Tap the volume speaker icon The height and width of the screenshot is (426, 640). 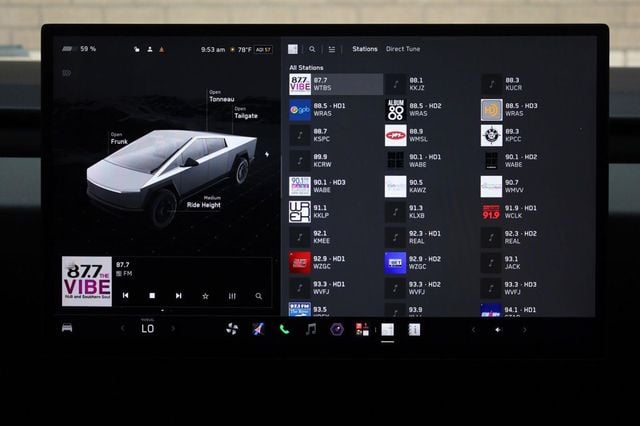pos(498,330)
